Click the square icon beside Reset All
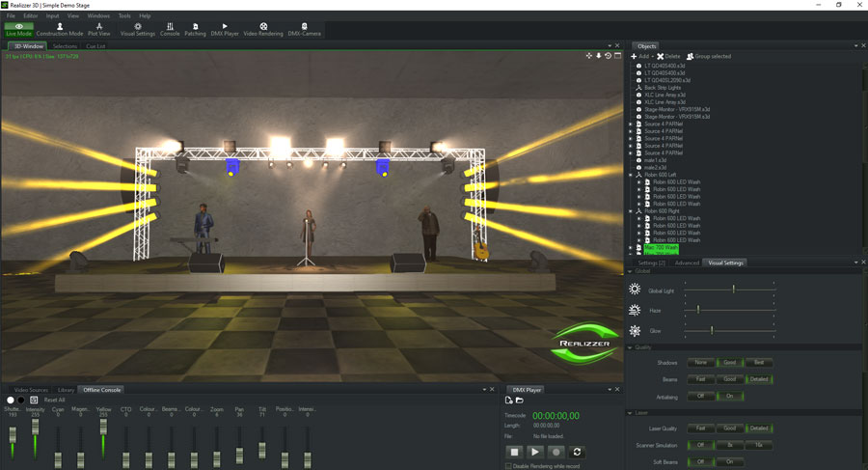868x470 pixels. [x=34, y=400]
